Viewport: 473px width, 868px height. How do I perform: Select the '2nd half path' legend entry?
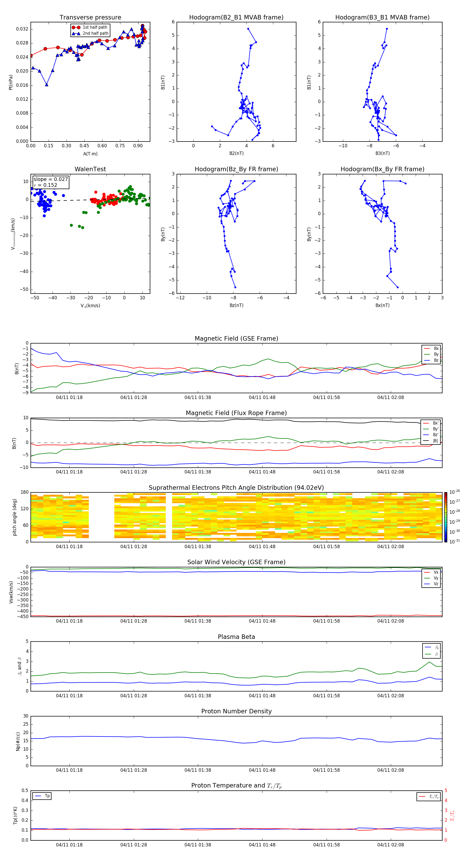(x=90, y=33)
